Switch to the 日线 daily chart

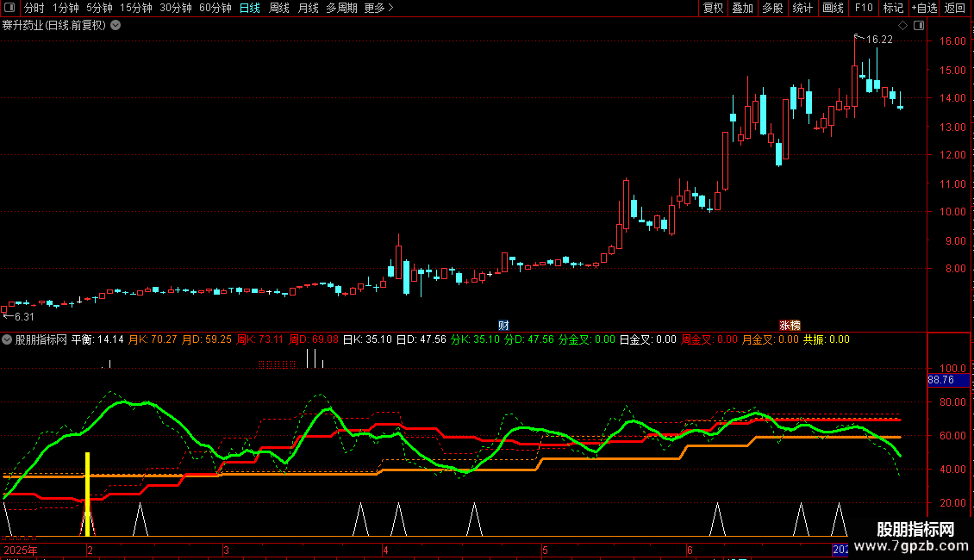point(250,8)
